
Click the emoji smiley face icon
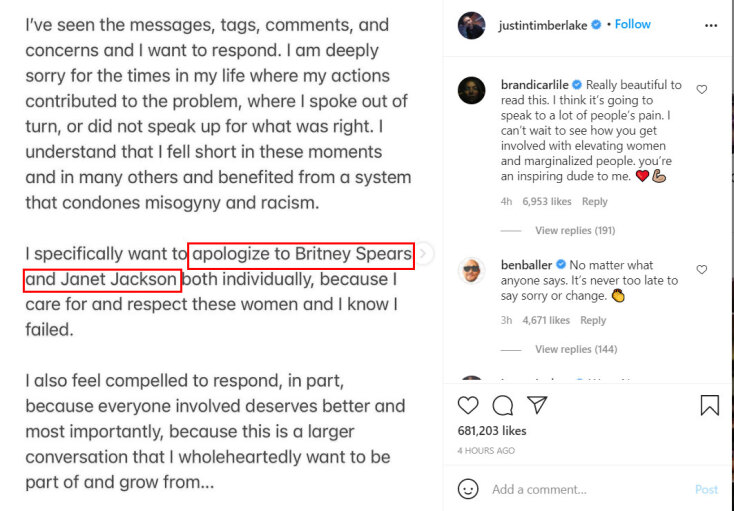tap(468, 489)
